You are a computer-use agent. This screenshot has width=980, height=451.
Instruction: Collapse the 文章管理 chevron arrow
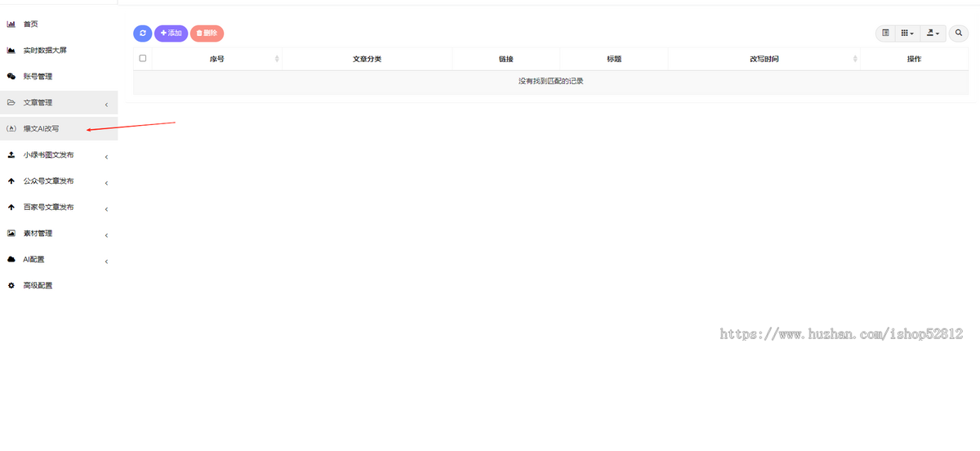point(107,104)
